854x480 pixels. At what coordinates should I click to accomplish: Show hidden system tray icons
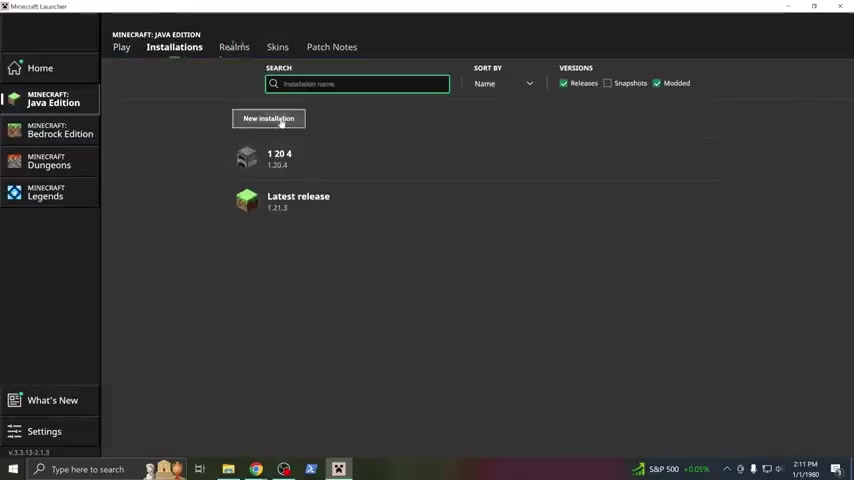[x=727, y=469]
